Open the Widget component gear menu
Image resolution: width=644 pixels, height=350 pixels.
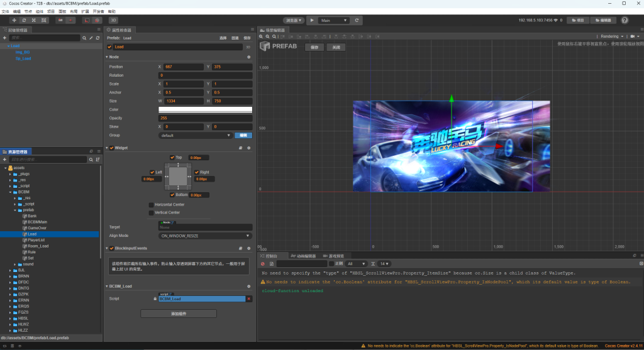(248, 148)
